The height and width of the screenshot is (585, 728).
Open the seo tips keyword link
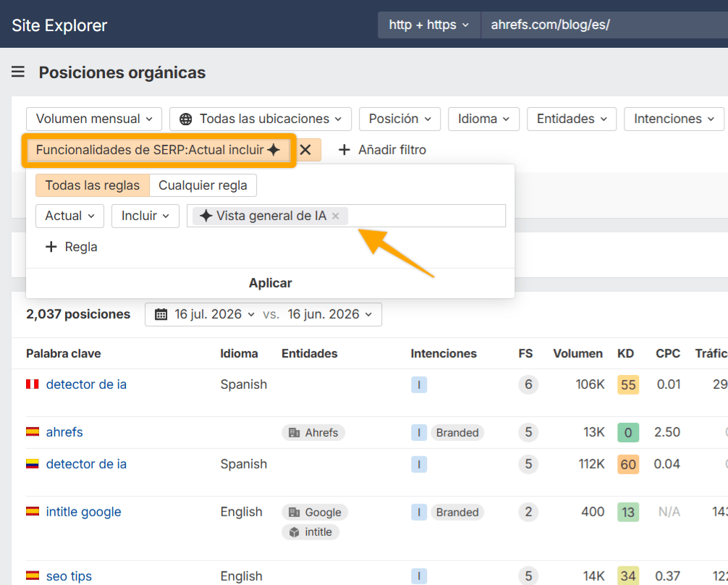pos(69,576)
